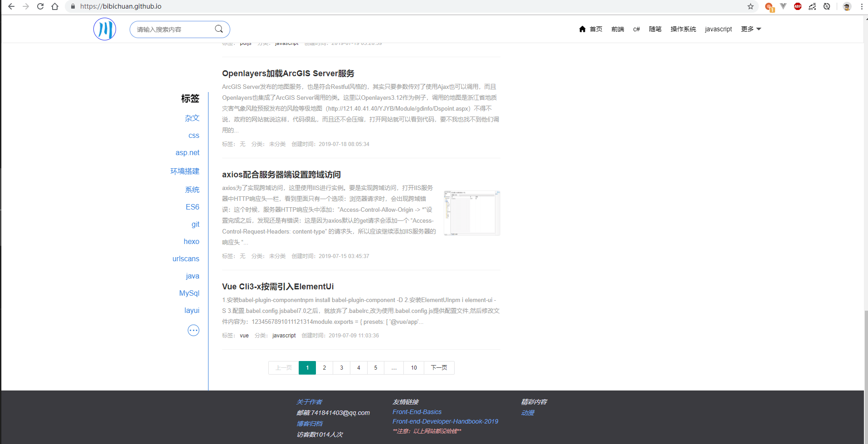
Task: Bookmark this page with star icon
Action: [x=751, y=6]
